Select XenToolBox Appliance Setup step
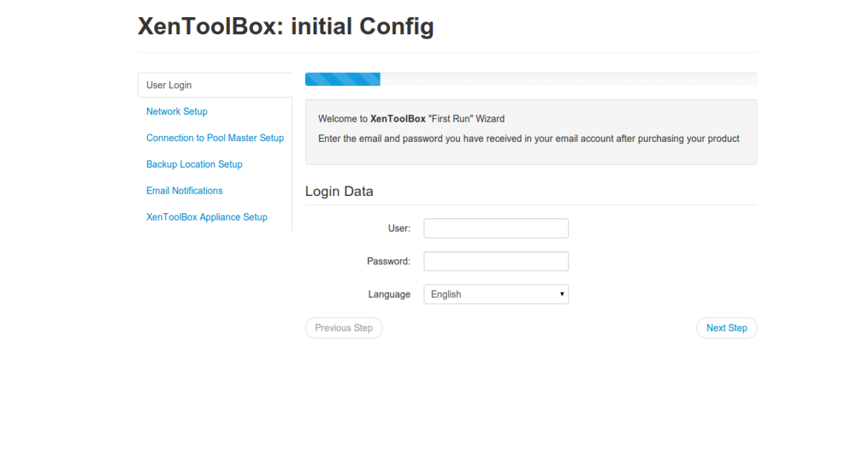 coord(206,218)
